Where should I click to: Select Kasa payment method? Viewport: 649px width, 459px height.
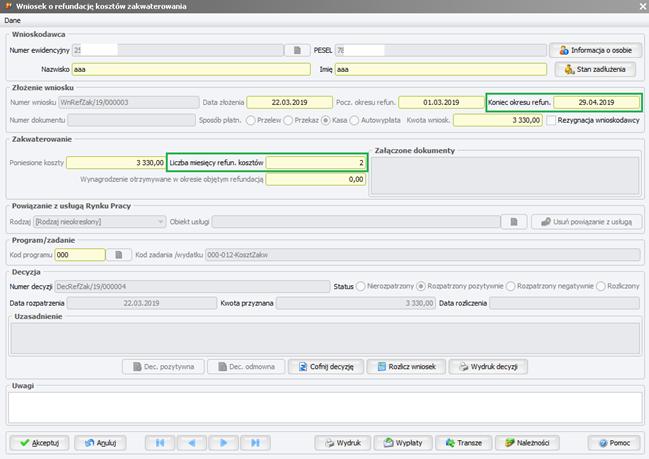click(x=326, y=120)
